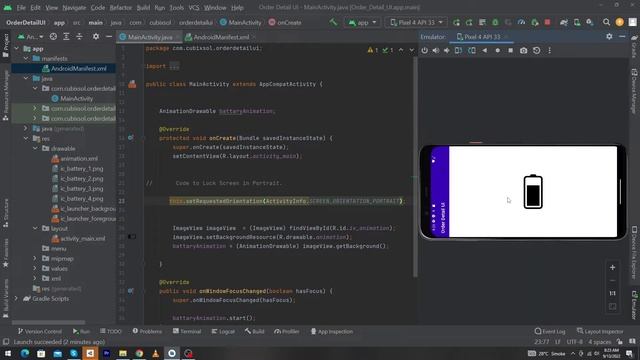Open the emulator panel settings gear
This screenshot has height=360, width=640.
point(609,37)
